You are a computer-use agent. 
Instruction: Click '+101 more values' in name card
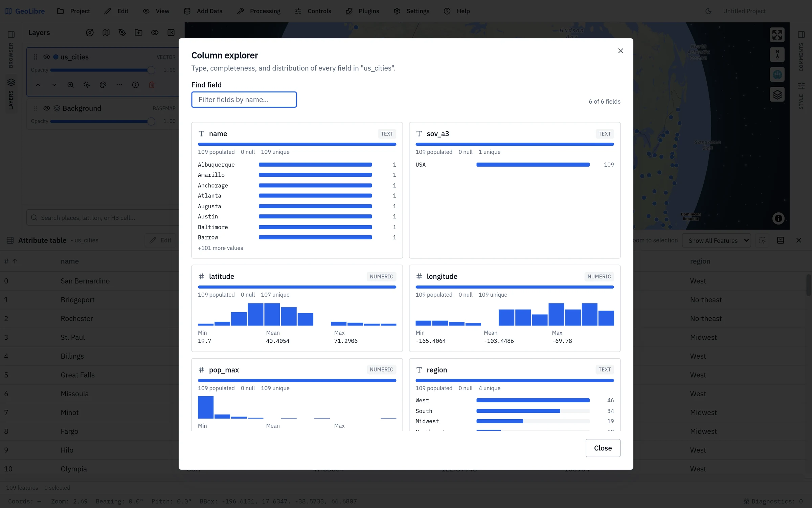pos(220,248)
